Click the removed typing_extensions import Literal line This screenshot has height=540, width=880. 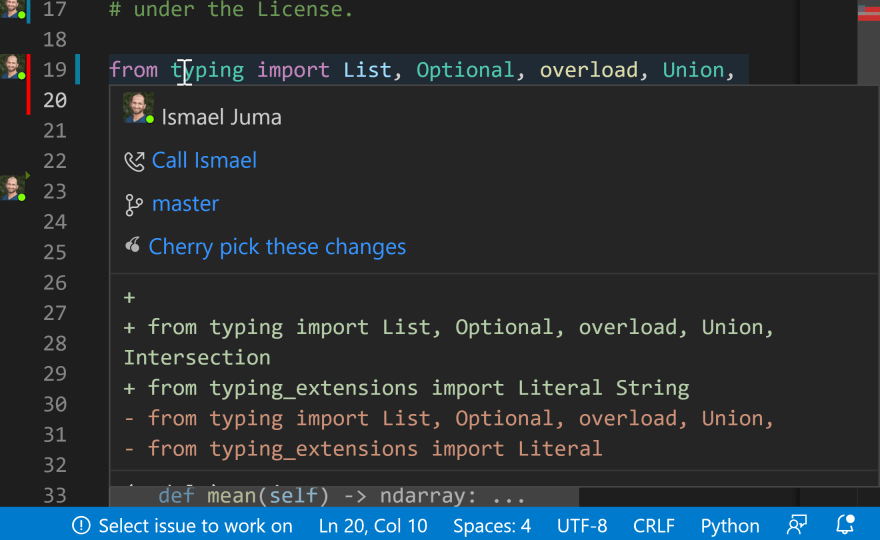363,449
